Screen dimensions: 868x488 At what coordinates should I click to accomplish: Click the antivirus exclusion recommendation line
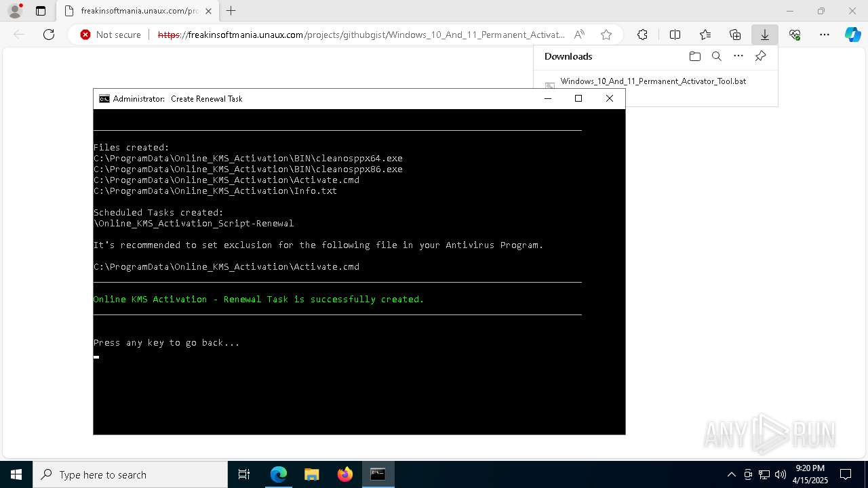tap(319, 245)
